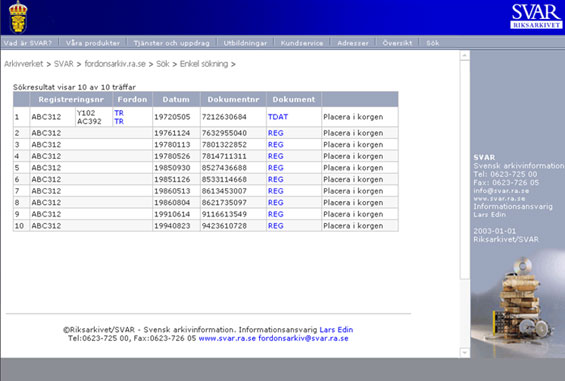This screenshot has width=565, height=381.
Task: Open the 'Våra produkter' menu
Action: tap(93, 43)
